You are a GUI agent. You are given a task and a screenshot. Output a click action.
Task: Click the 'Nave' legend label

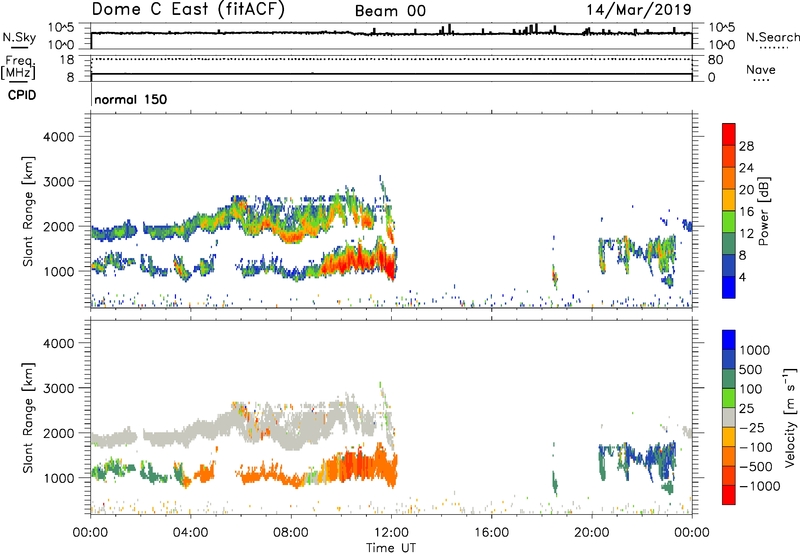click(x=761, y=69)
